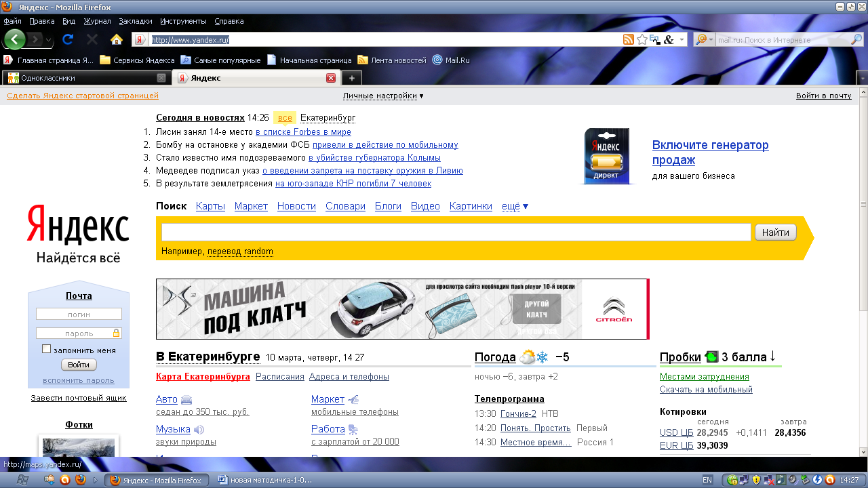Image resolution: width=868 pixels, height=488 pixels.
Task: Open the address bar history dropdown arrow
Action: point(682,40)
